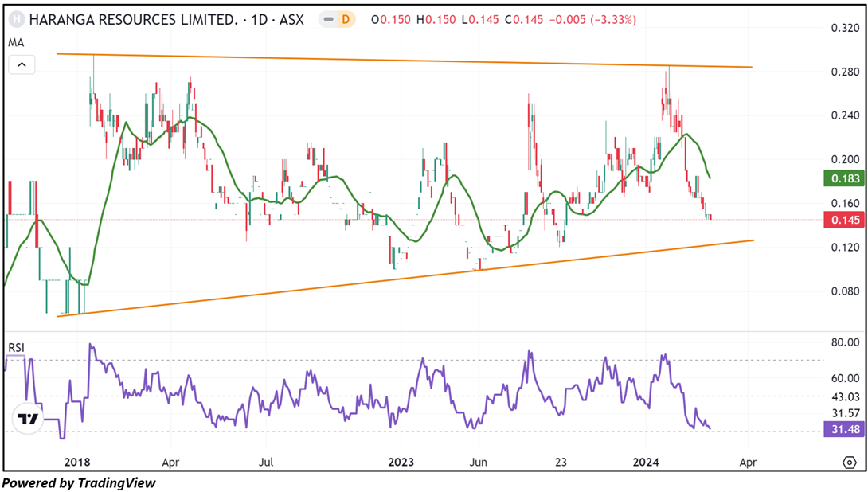Click the 0.160 price axis label

coord(845,203)
